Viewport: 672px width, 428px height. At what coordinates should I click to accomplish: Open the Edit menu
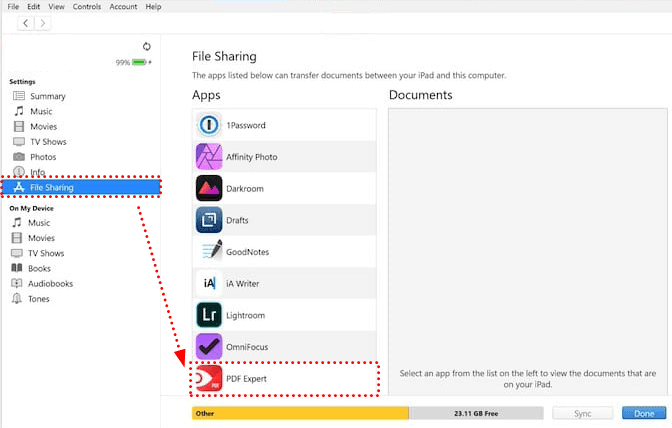[33, 6]
